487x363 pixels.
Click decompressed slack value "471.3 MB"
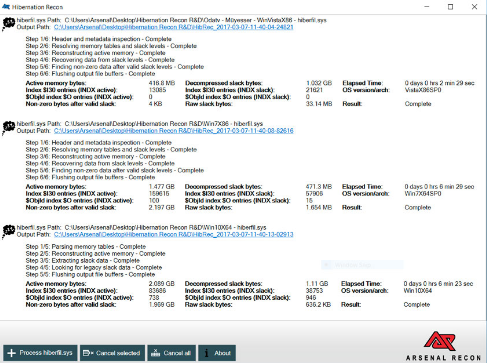[x=319, y=187]
